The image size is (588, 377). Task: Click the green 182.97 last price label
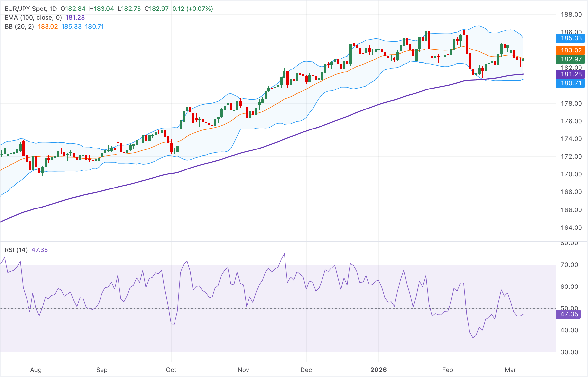point(570,59)
